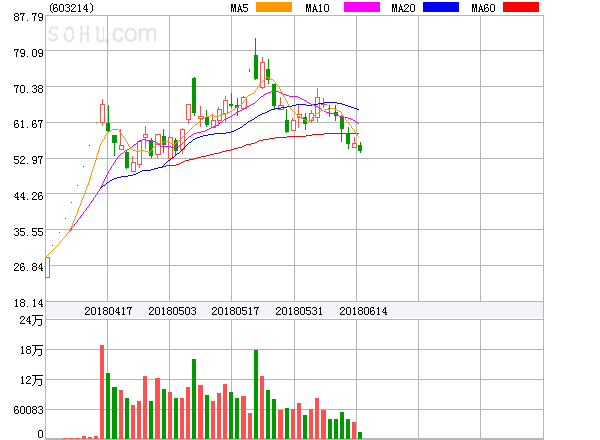600x440 pixels.
Task: Click the 87.79 price axis label
Action: (x=29, y=17)
